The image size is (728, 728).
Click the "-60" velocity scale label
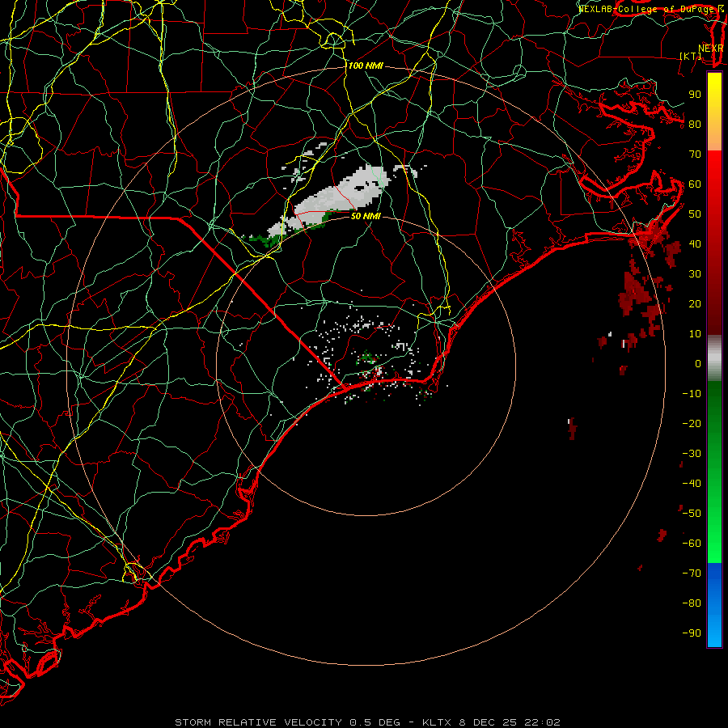(x=692, y=544)
